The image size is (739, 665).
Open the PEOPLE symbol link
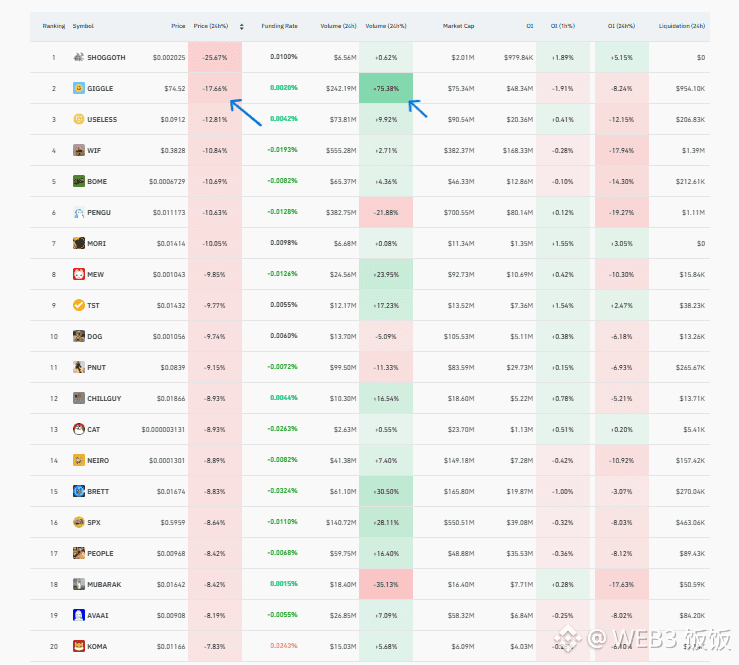click(x=100, y=553)
